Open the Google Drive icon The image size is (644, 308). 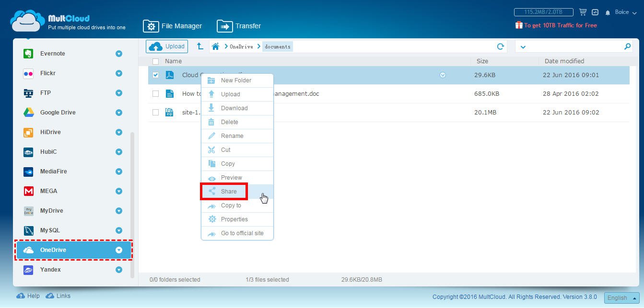(28, 113)
